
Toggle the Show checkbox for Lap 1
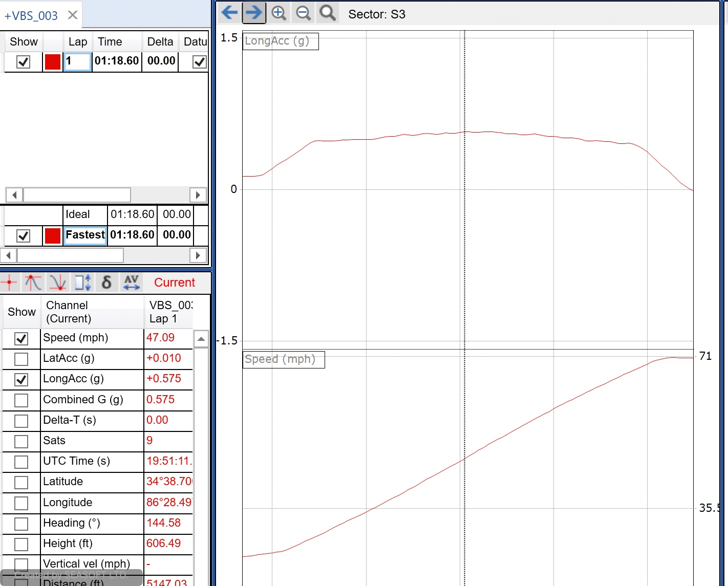click(23, 62)
